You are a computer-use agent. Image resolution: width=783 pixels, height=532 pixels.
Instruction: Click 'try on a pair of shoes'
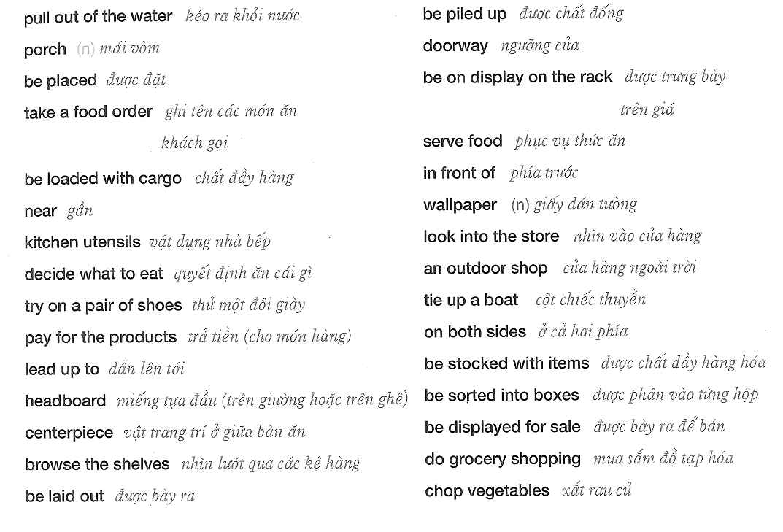pyautogui.click(x=103, y=306)
